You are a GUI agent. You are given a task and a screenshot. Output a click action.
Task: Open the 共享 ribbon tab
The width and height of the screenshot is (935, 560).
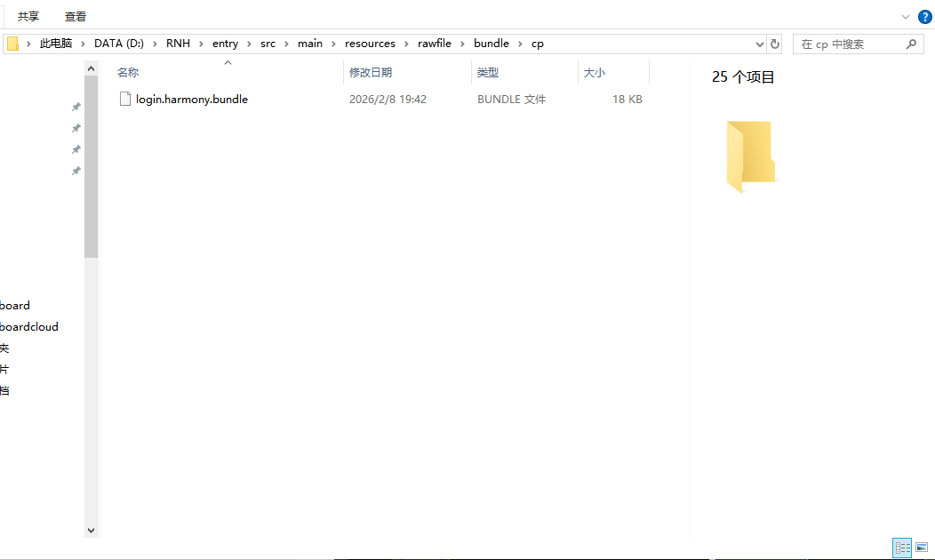[x=28, y=16]
